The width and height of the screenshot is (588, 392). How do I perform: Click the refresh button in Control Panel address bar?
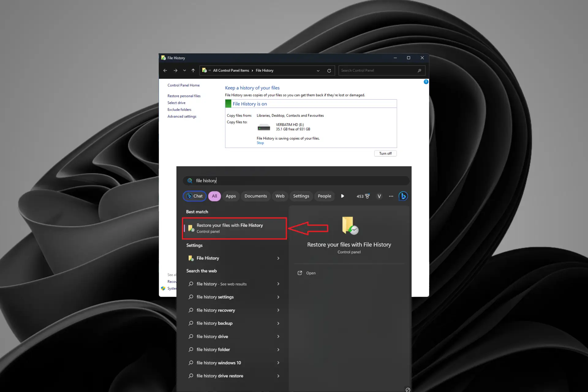pos(329,70)
